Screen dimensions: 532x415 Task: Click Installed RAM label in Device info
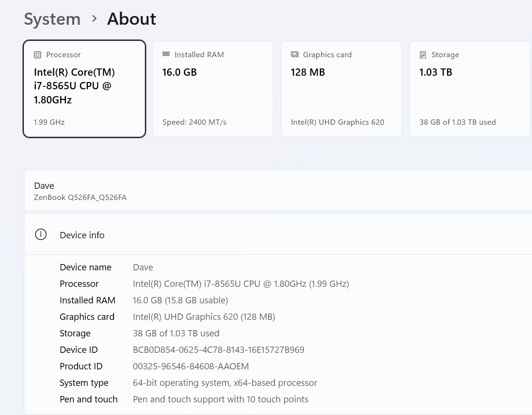click(88, 300)
